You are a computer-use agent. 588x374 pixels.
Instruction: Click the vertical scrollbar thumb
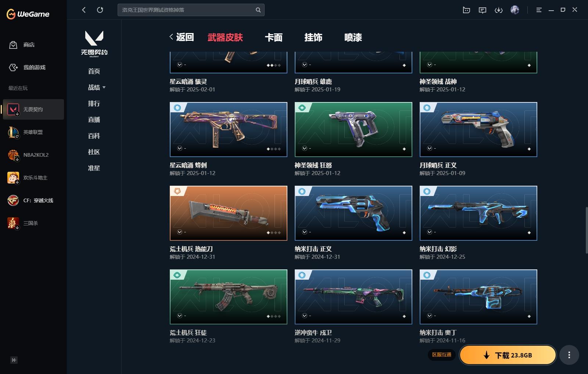(x=587, y=230)
